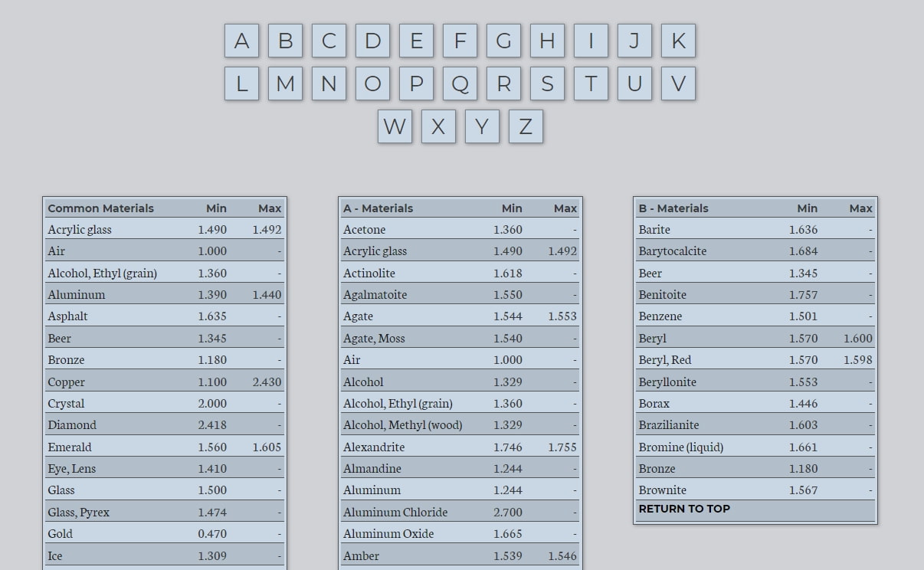Image resolution: width=924 pixels, height=570 pixels.
Task: Jump to letter B materials
Action: coord(285,41)
